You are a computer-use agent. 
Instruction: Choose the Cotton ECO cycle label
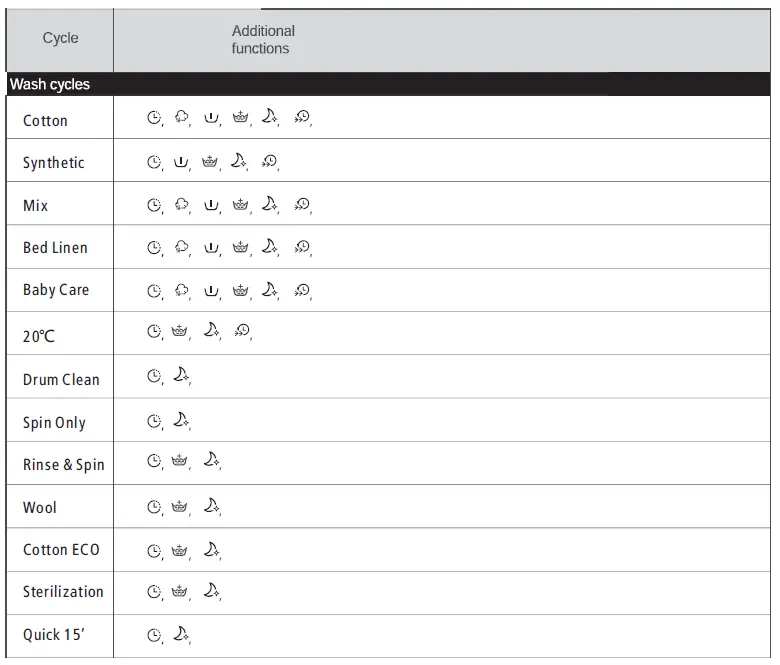tap(61, 550)
